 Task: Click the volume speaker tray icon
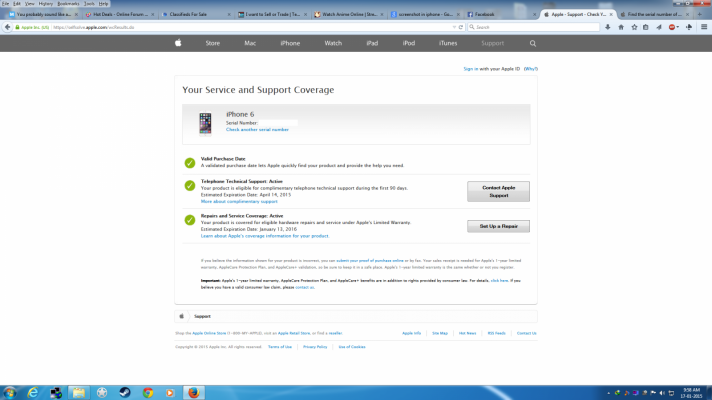click(662, 393)
